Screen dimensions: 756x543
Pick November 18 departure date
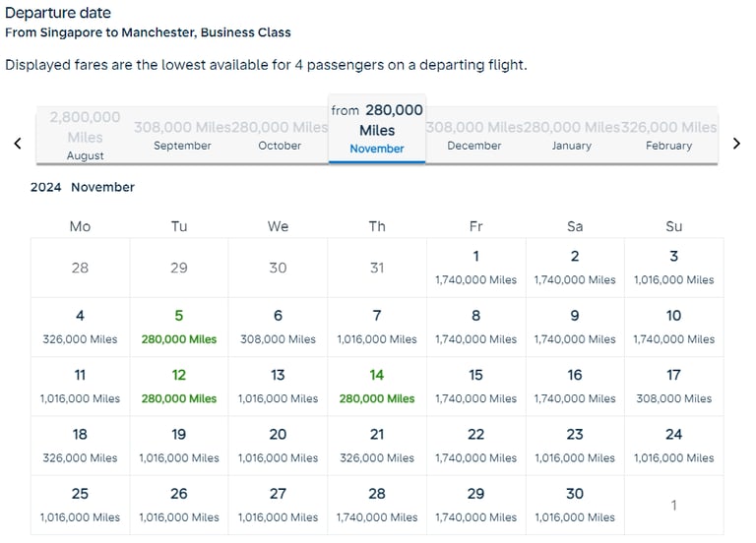tap(80, 445)
